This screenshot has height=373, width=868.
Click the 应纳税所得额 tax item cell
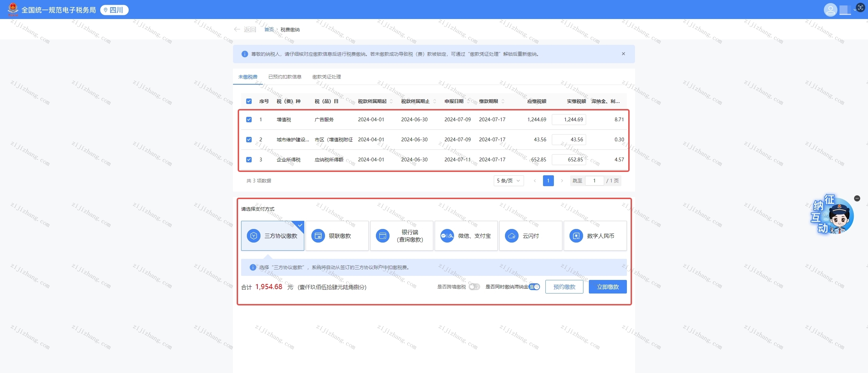(329, 160)
